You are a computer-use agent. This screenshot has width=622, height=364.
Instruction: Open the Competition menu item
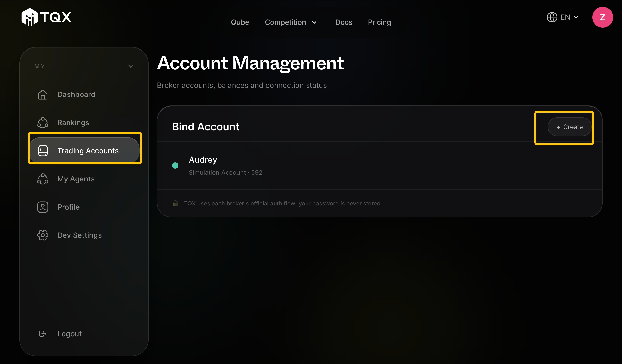(x=285, y=22)
